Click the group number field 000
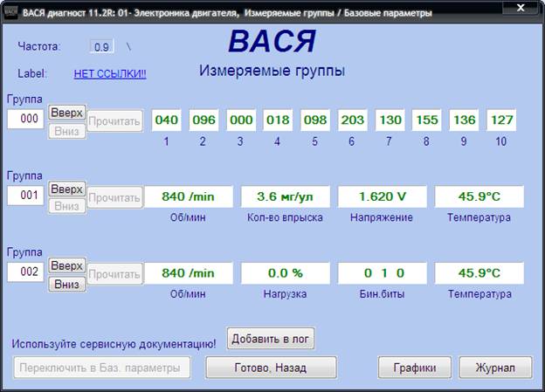This screenshot has height=392, width=545. 25,119
